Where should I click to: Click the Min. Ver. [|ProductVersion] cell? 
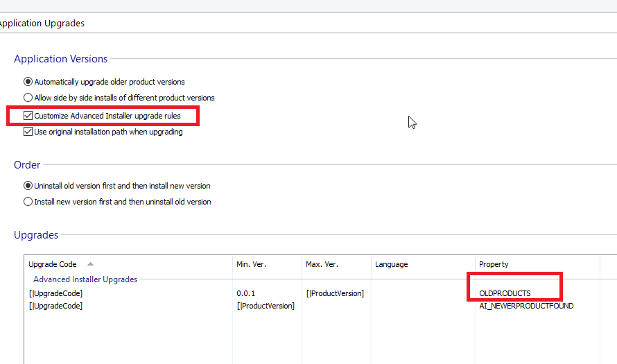point(266,306)
